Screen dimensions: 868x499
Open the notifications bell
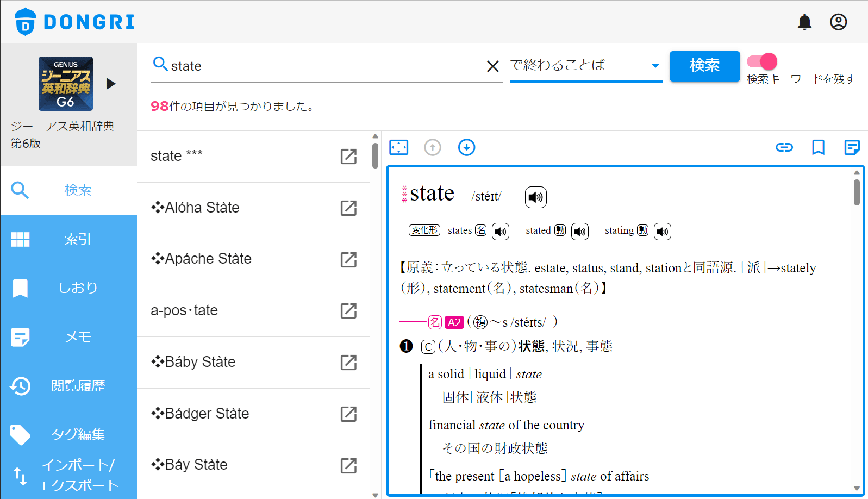804,22
